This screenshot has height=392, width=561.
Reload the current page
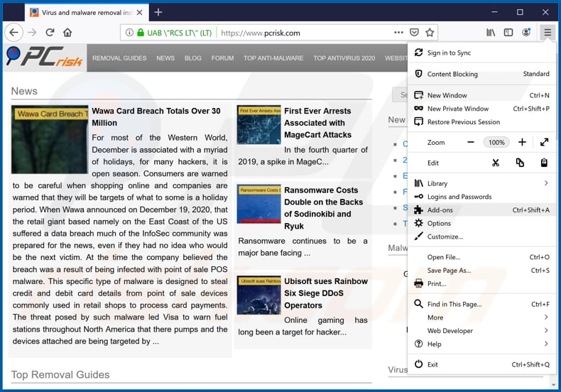click(x=50, y=33)
